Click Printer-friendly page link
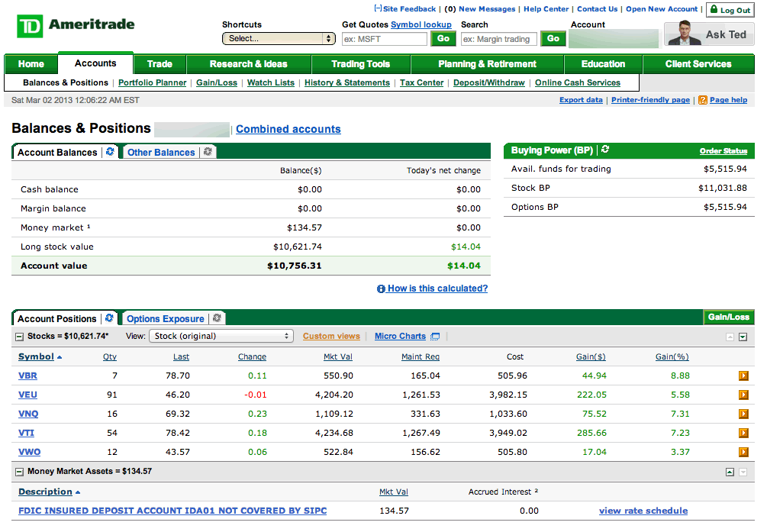The height and width of the screenshot is (532, 767). click(650, 100)
